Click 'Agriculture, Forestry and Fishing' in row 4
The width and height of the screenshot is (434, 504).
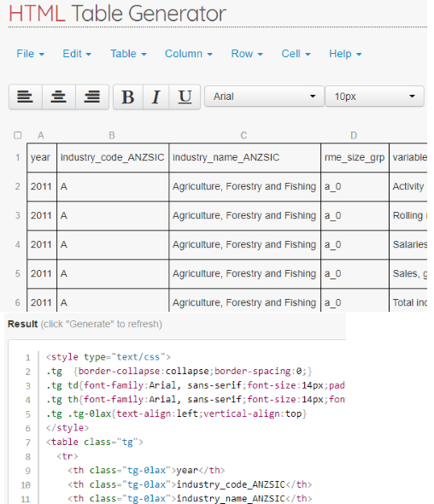[244, 244]
